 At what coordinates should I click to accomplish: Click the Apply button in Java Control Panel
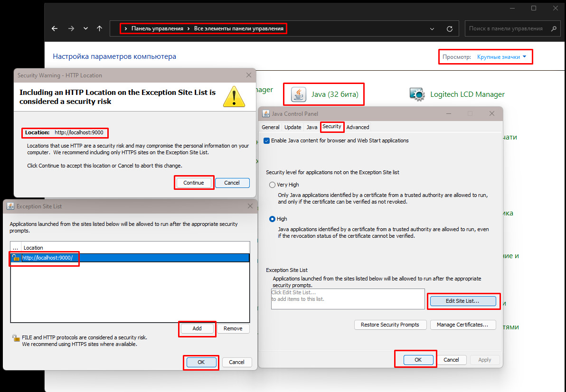point(485,360)
